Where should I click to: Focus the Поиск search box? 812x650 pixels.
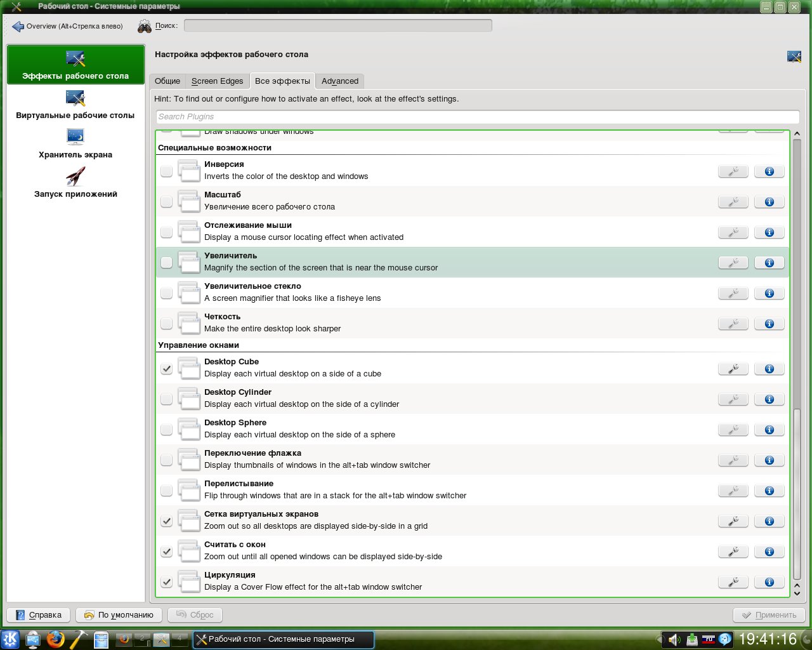click(x=338, y=25)
